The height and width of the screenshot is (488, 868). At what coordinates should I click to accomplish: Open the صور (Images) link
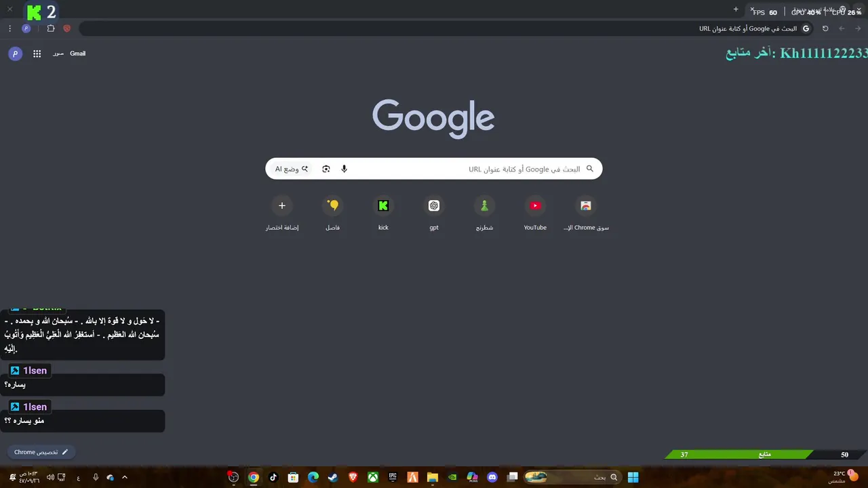coord(58,54)
